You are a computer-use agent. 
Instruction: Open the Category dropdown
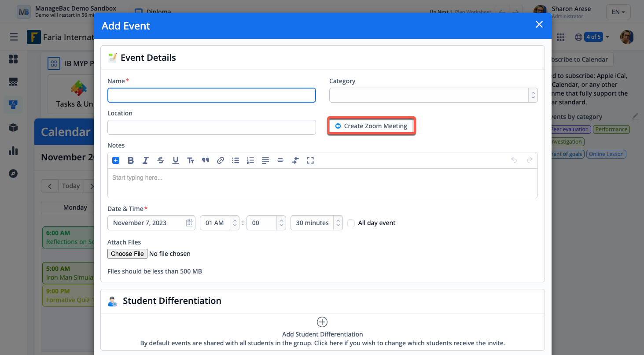[433, 95]
